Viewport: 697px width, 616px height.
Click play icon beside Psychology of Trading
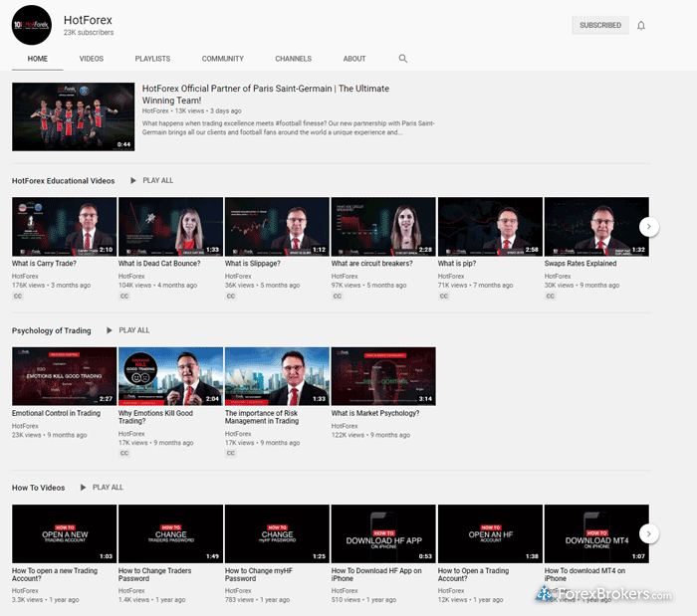[109, 330]
